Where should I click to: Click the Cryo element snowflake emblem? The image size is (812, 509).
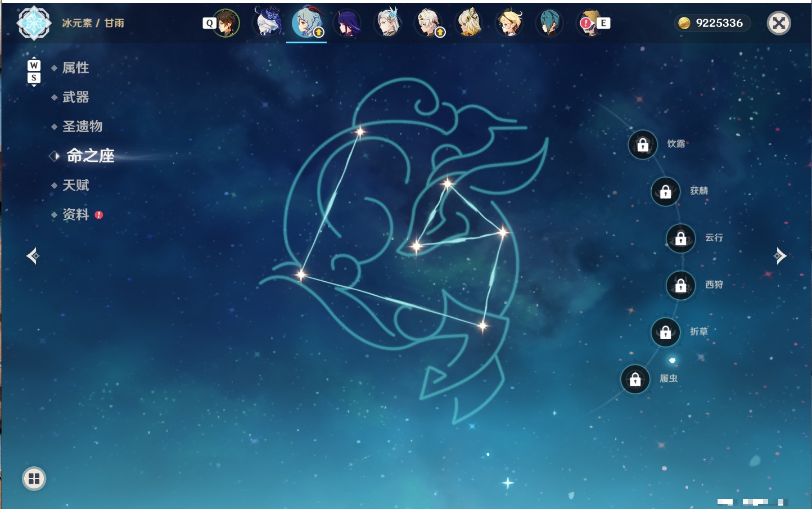(x=34, y=23)
